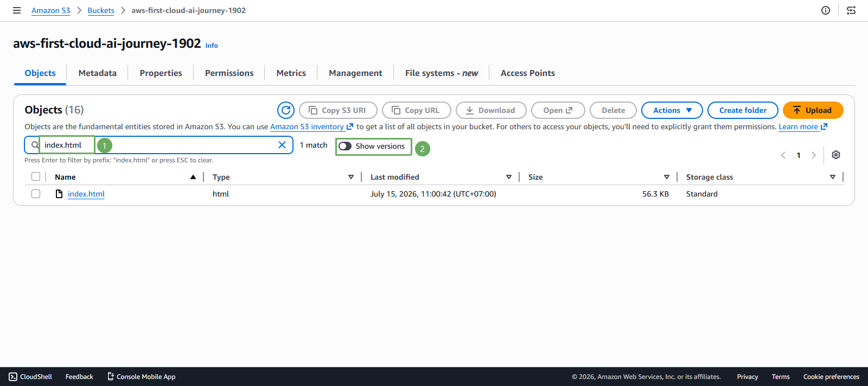This screenshot has width=868, height=386.
Task: Refresh the objects list
Action: tap(286, 110)
